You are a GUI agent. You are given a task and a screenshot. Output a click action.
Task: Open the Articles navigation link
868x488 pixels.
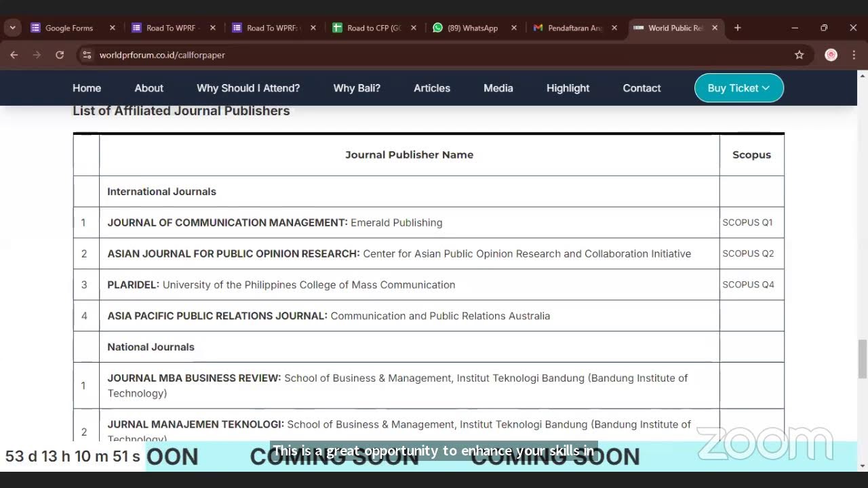pyautogui.click(x=432, y=88)
